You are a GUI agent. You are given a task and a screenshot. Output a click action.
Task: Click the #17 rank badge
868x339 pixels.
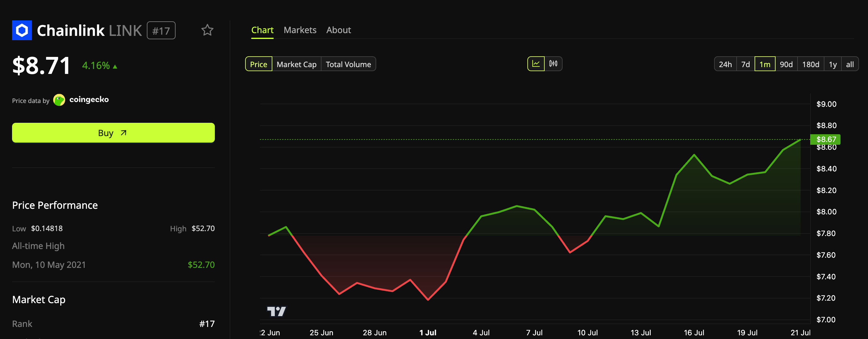click(x=161, y=30)
